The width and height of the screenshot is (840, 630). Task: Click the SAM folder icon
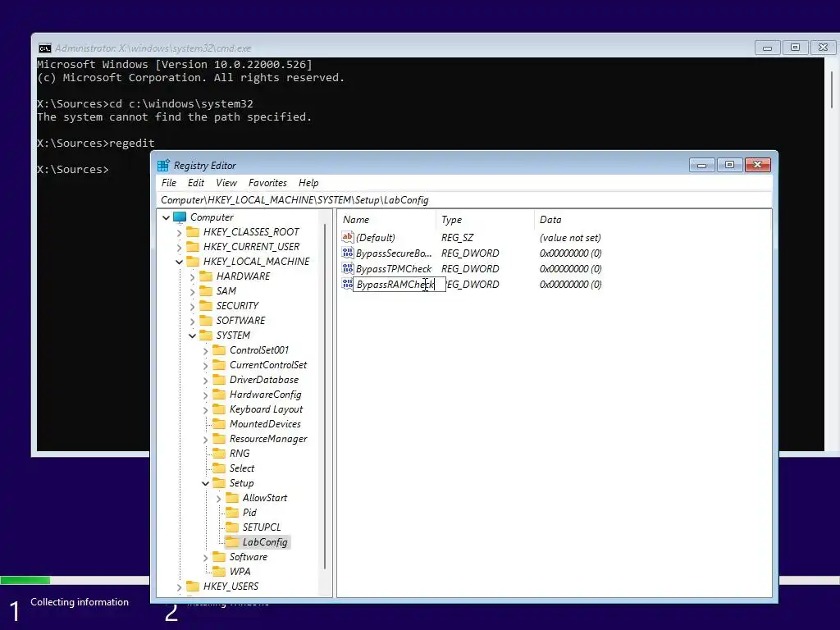click(206, 291)
